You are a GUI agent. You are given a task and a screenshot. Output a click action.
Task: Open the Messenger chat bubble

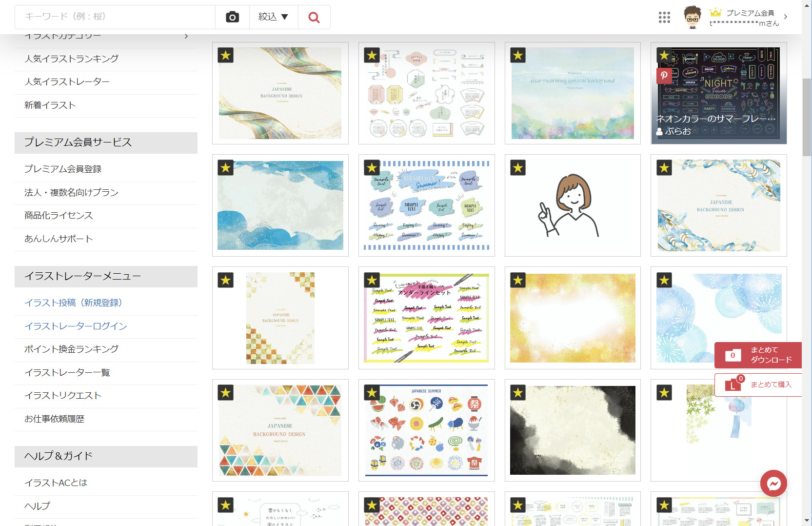pos(773,484)
